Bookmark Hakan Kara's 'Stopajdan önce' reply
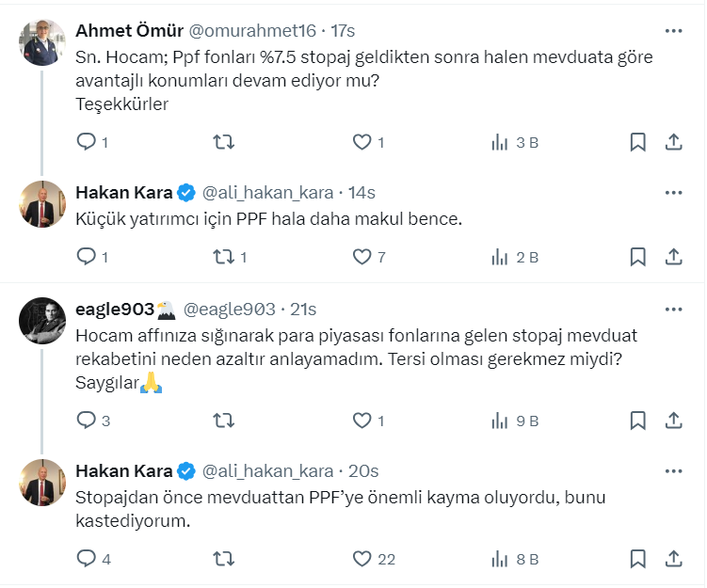 point(637,559)
